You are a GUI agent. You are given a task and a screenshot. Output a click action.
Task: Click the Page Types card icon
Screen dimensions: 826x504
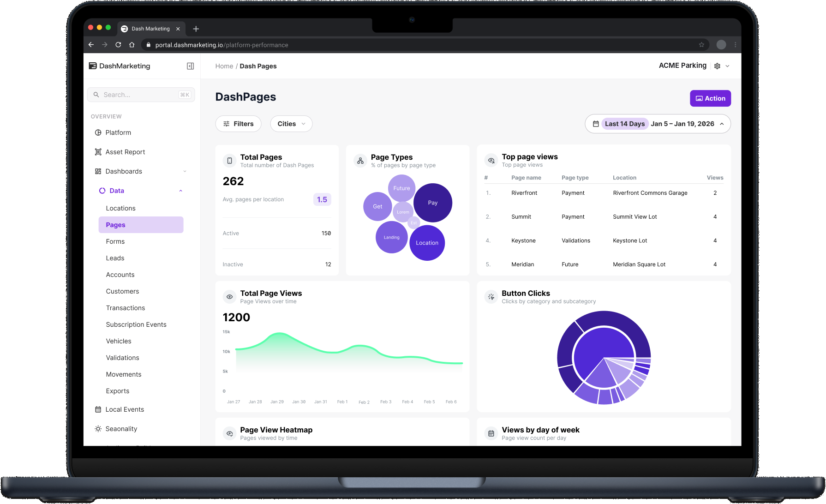click(360, 161)
